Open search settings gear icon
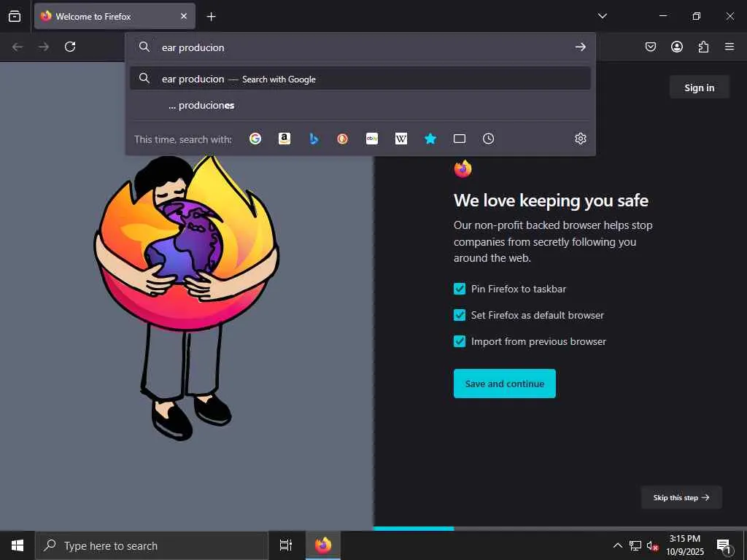This screenshot has height=560, width=747. (580, 139)
